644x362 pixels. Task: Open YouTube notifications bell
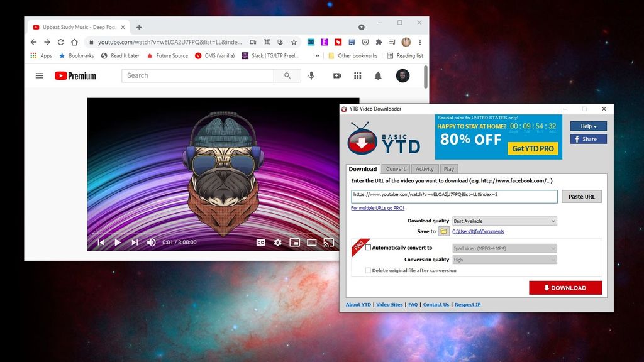pyautogui.click(x=379, y=75)
